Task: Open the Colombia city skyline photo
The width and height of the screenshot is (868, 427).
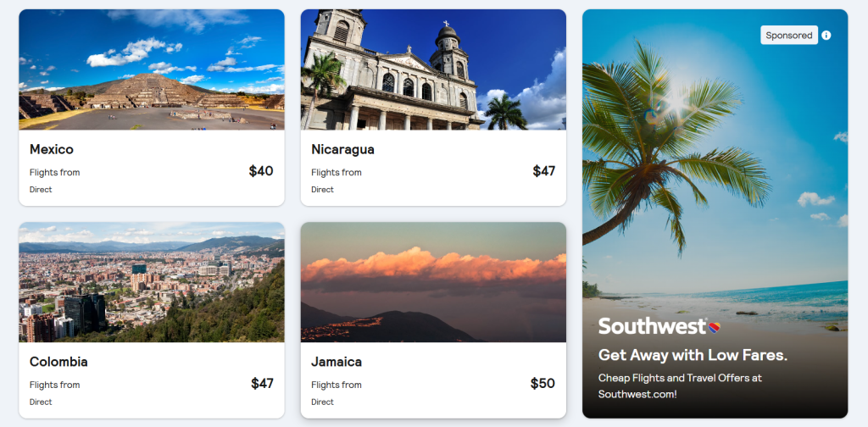Action: click(152, 282)
